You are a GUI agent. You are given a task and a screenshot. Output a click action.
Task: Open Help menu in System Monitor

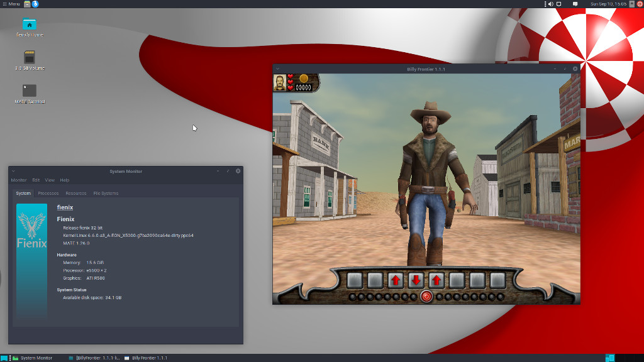[65, 180]
